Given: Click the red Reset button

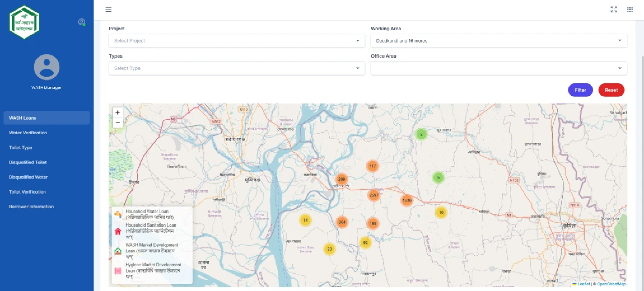Looking at the screenshot, I should click(x=611, y=90).
